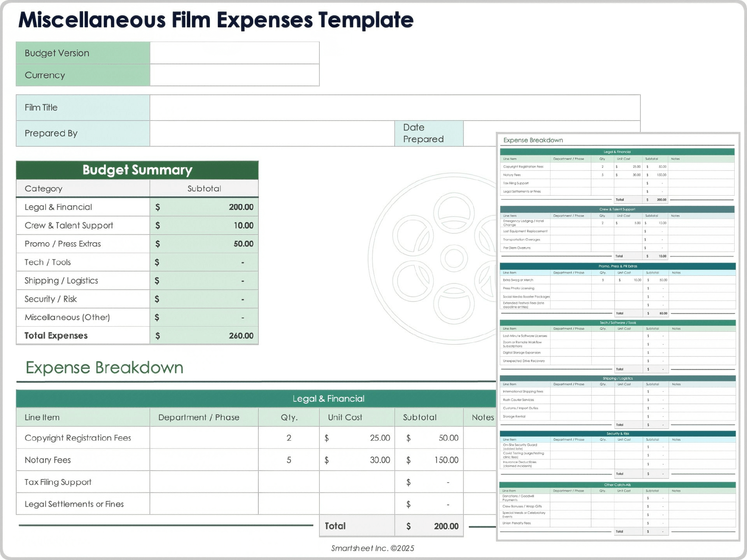Click 'Other Catch-Alls' banner in thumbnail
Image resolution: width=747 pixels, height=560 pixels.
(617, 485)
